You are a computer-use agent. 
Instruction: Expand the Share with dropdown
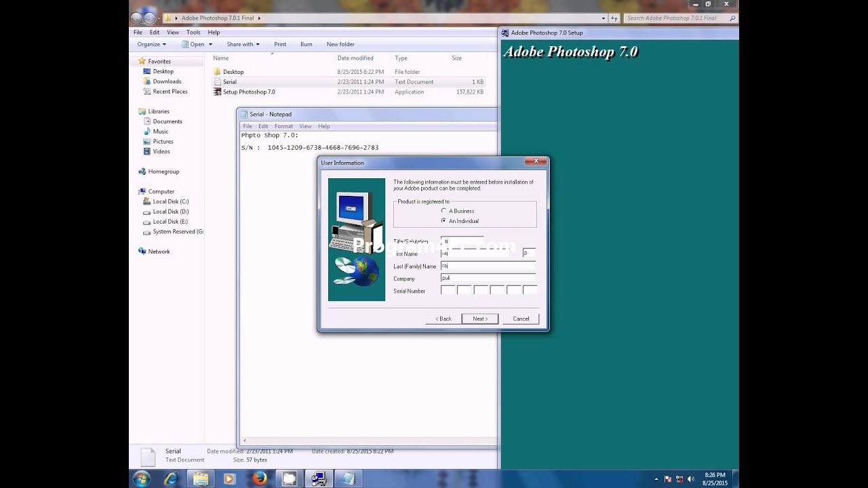[243, 45]
